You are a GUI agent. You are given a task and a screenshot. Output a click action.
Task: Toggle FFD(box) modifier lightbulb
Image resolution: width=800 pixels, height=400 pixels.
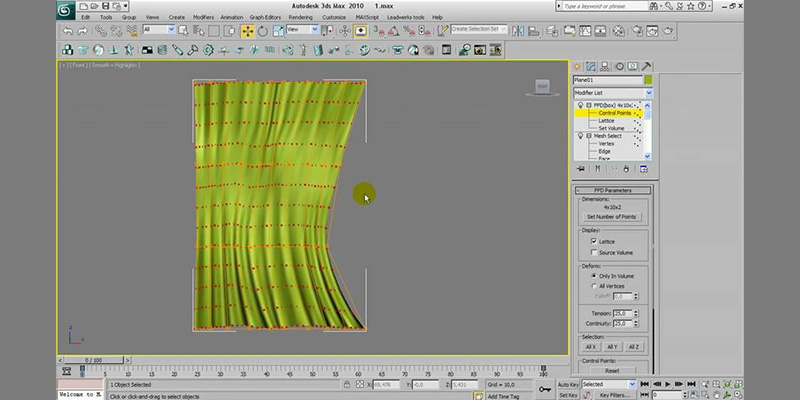[x=581, y=105]
